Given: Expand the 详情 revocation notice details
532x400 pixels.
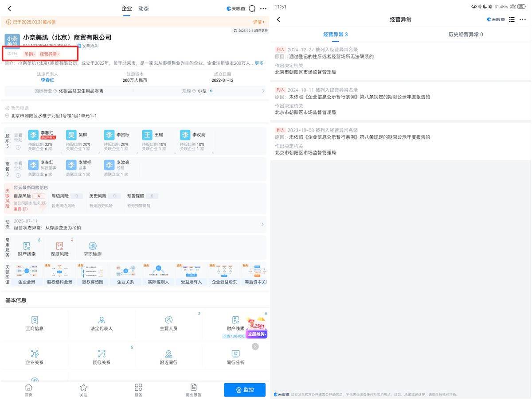Looking at the screenshot, I should pos(258,22).
